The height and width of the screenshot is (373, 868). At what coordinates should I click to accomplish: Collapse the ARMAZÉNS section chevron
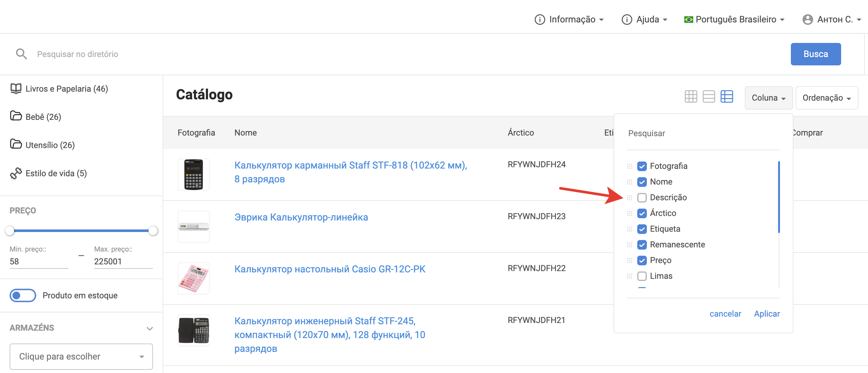tap(149, 328)
